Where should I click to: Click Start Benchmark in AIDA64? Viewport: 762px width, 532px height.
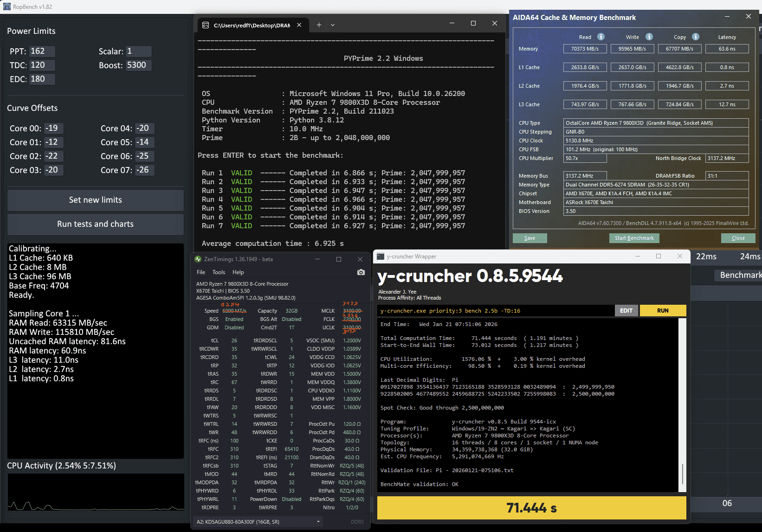(634, 238)
